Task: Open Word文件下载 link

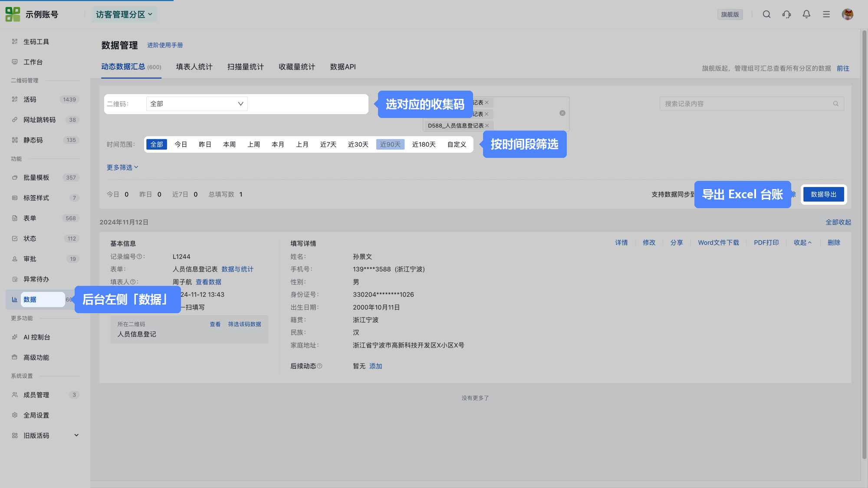Action: [718, 243]
